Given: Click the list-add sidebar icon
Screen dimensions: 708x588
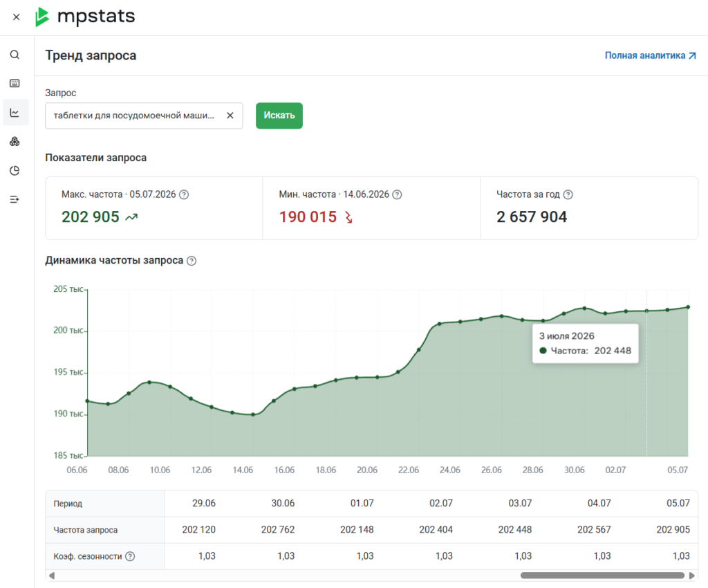Looking at the screenshot, I should pos(15,199).
